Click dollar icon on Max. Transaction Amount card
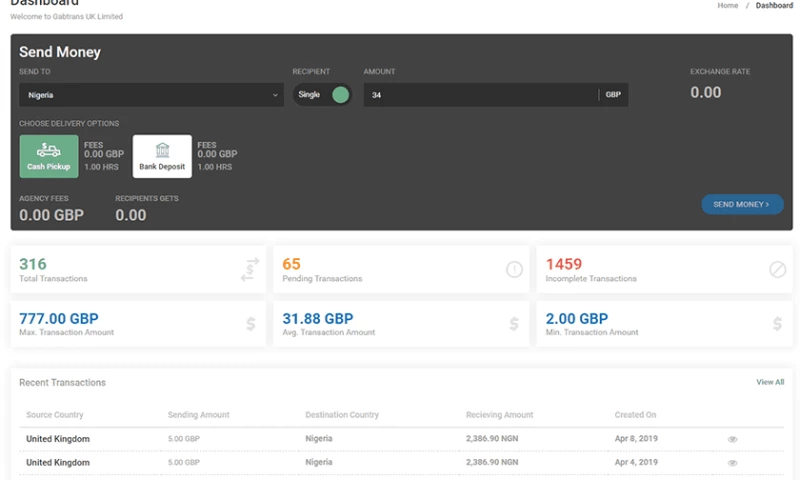 coord(251,324)
